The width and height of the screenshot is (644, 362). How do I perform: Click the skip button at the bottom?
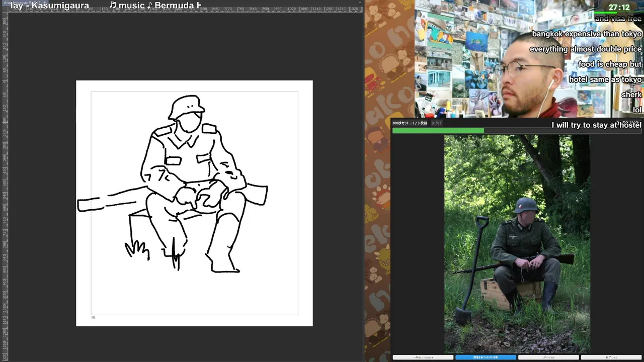pyautogui.click(x=548, y=357)
